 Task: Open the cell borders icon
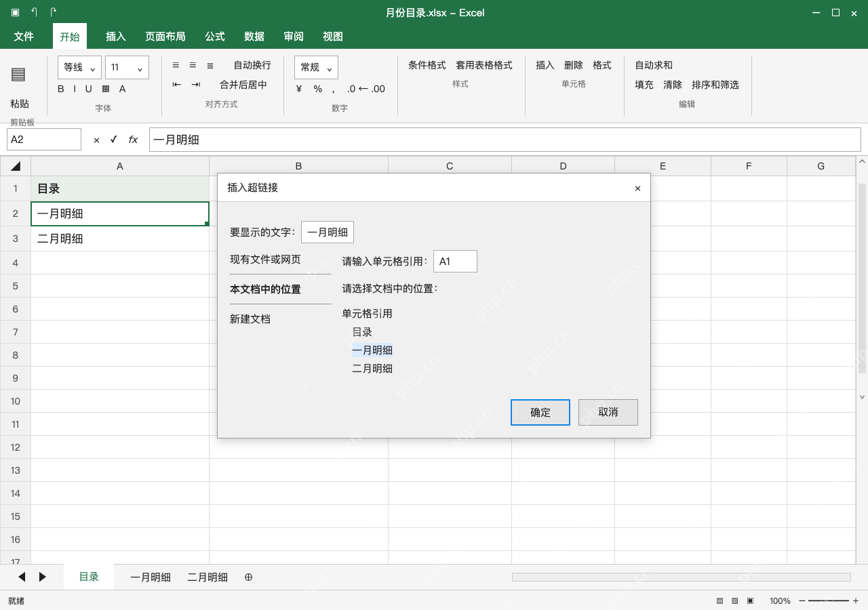(x=106, y=89)
